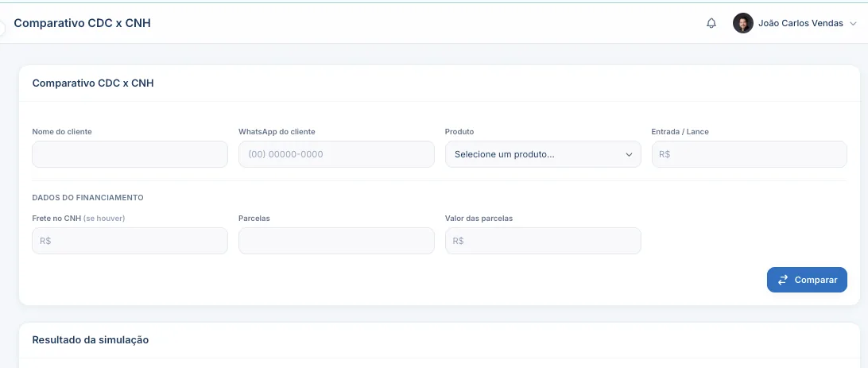Image resolution: width=868 pixels, height=368 pixels.
Task: Focus the Nome do cliente field
Action: pyautogui.click(x=130, y=154)
